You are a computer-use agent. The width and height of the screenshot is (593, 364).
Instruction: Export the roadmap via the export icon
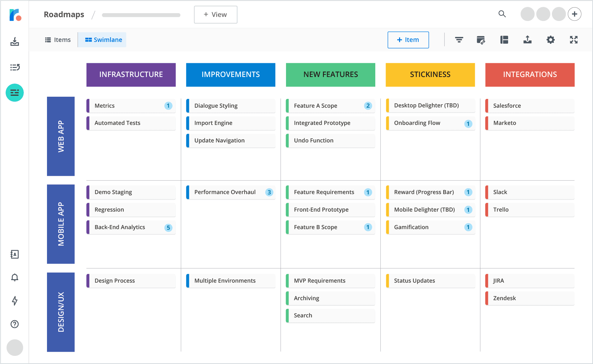(527, 40)
